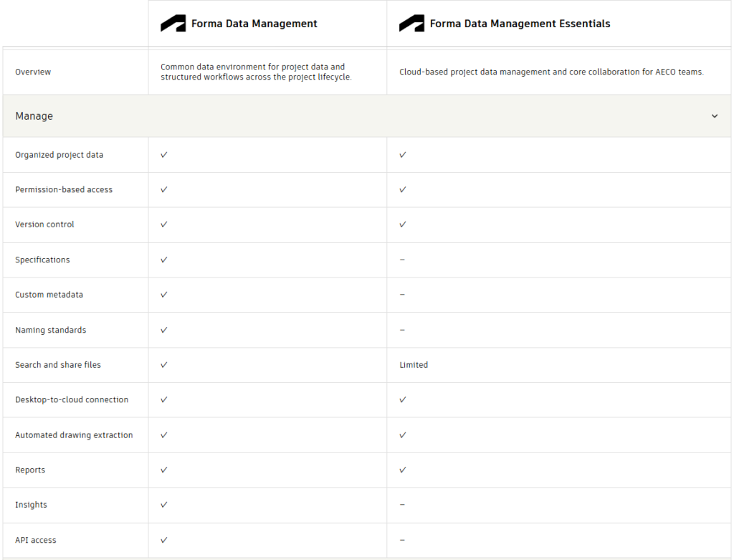Click the Autodesk logo beside Forma Data Management

(173, 24)
